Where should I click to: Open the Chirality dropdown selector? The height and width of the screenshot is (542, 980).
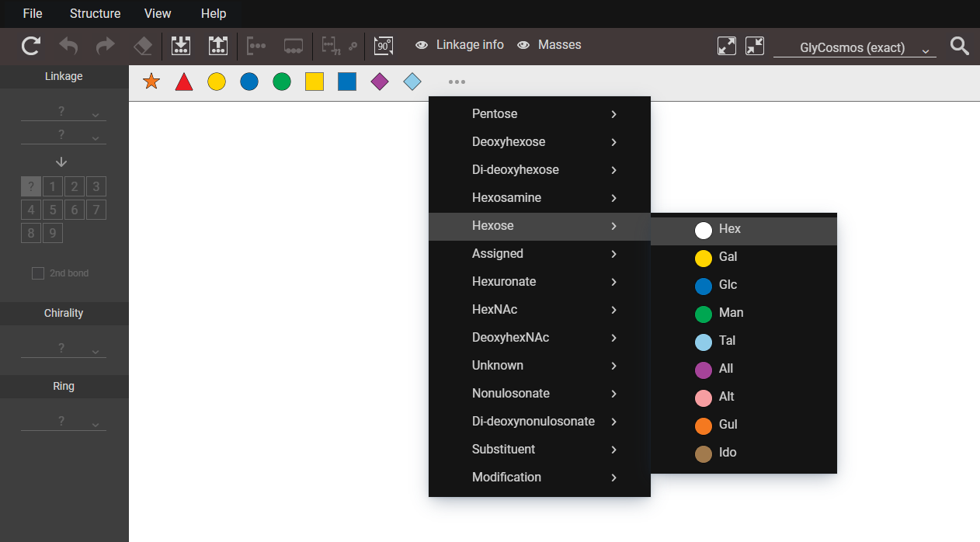63,349
